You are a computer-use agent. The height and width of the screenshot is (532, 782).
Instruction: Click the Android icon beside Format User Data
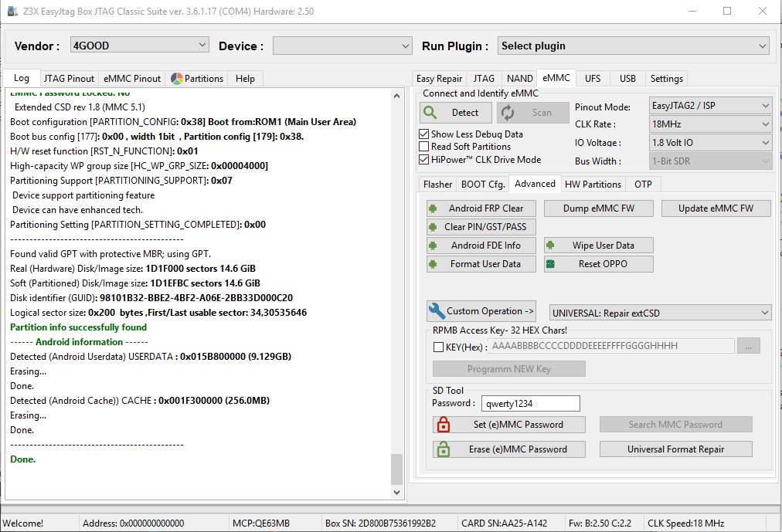click(x=433, y=264)
